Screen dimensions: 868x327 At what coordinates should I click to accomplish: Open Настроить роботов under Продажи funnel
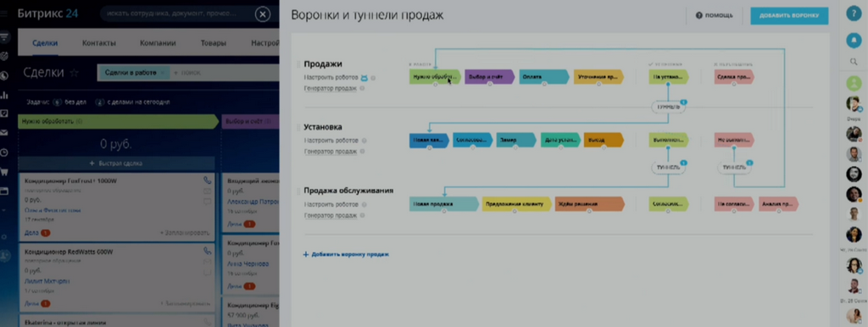[x=331, y=78]
